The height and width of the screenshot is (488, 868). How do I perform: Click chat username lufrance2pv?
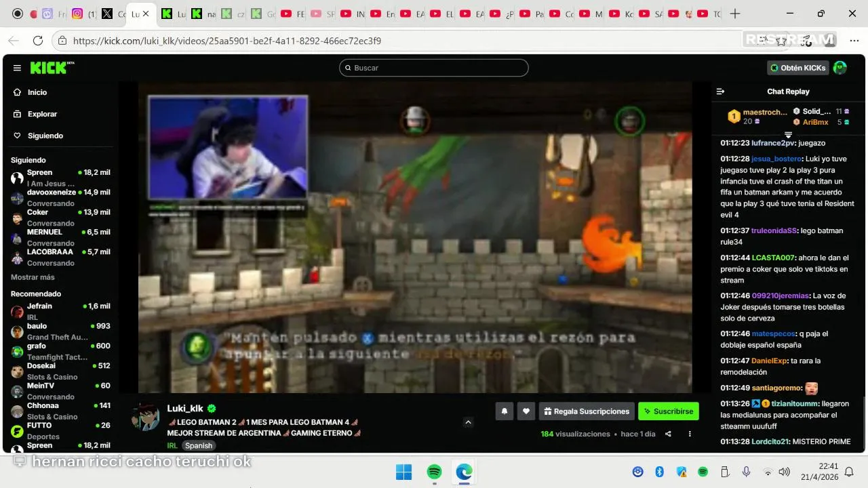tap(773, 143)
